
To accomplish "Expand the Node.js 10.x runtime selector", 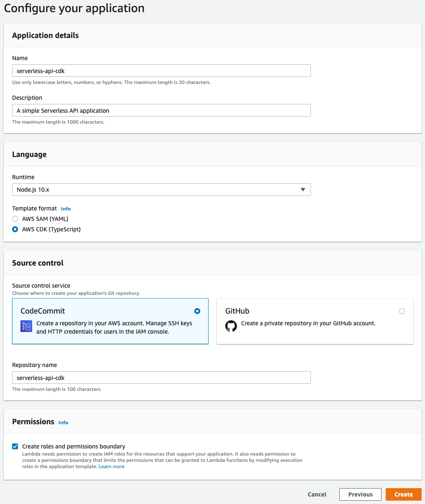I will (303, 189).
